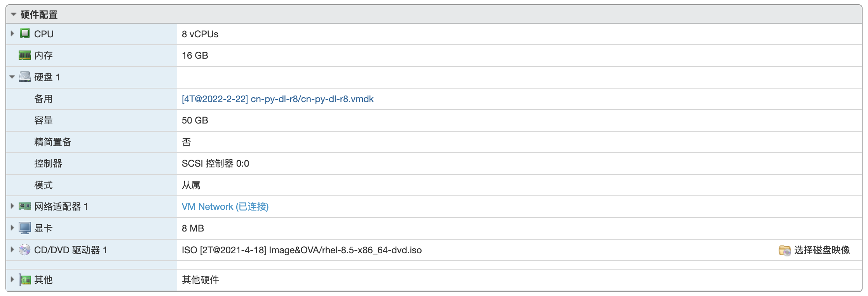
Task: Open the cn-py-dl-r8.vmdk datastore link
Action: click(277, 99)
